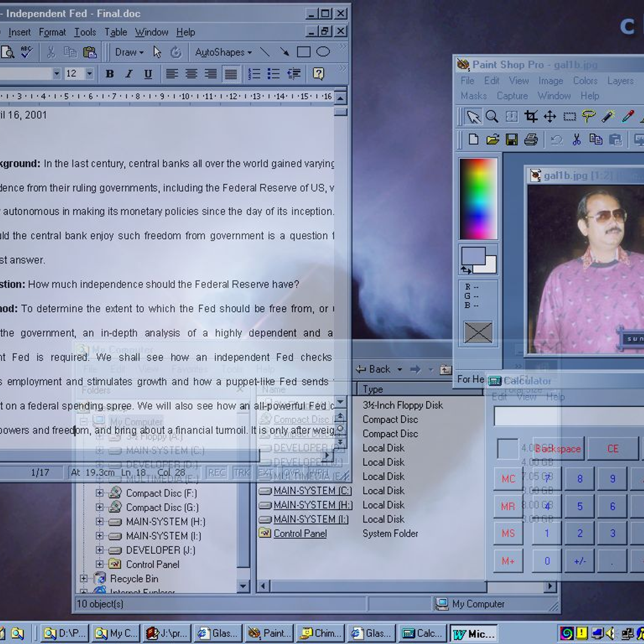Screen dimensions: 644x644
Task: Click the Type column header in My Computer
Action: coord(421,389)
